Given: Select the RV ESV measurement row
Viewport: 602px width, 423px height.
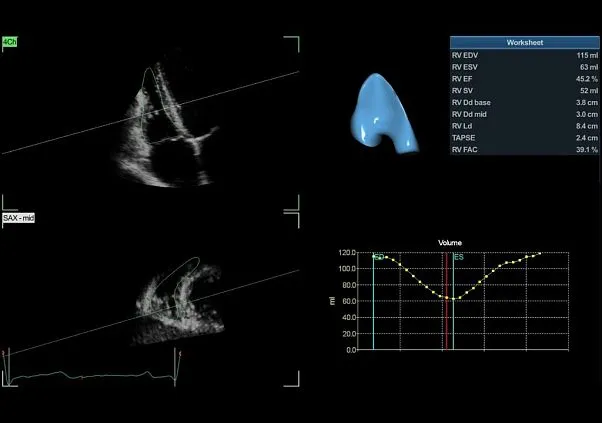Looking at the screenshot, I should click(524, 68).
